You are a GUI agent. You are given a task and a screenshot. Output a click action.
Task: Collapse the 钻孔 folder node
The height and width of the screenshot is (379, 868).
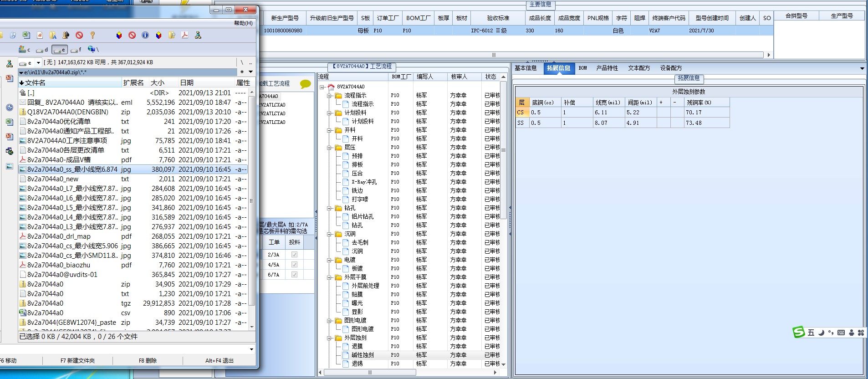point(329,208)
